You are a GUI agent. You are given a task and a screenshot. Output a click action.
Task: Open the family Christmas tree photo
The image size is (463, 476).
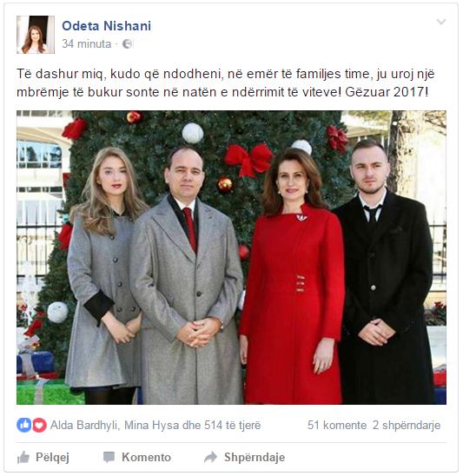click(x=231, y=257)
